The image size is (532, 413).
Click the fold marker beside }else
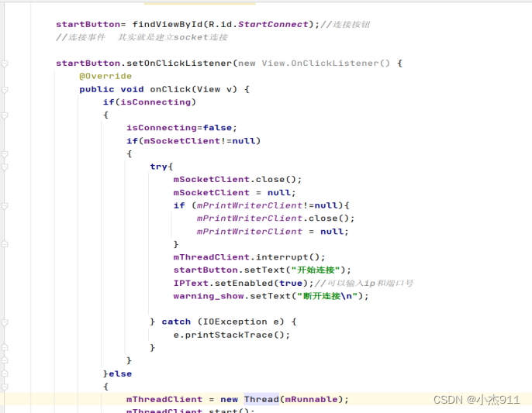pos(5,373)
